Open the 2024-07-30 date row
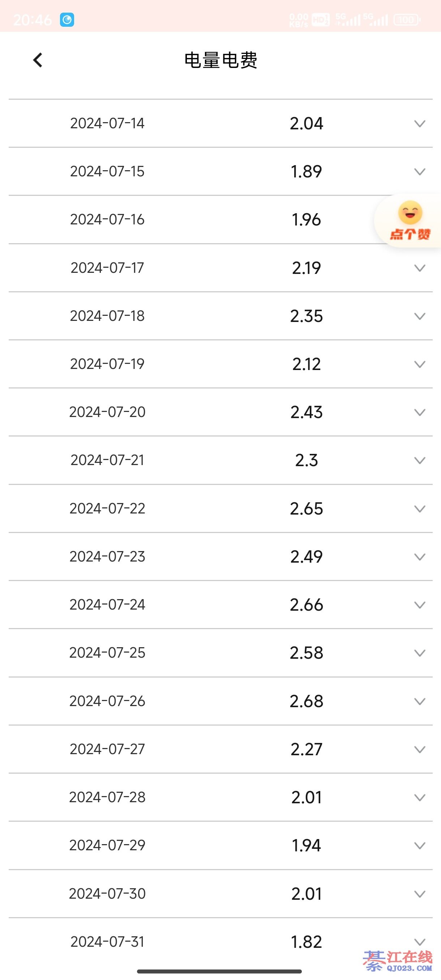 (107, 894)
